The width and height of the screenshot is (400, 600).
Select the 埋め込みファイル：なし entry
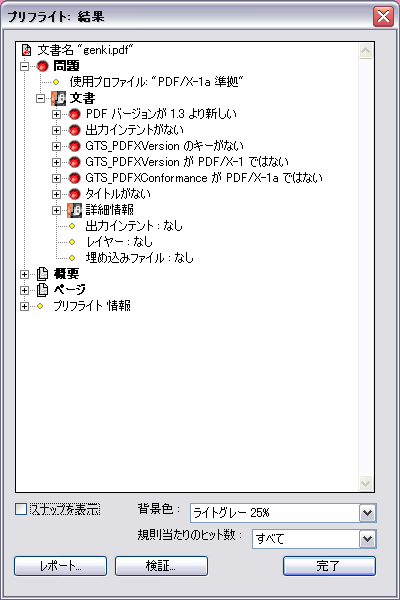pyautogui.click(x=140, y=258)
